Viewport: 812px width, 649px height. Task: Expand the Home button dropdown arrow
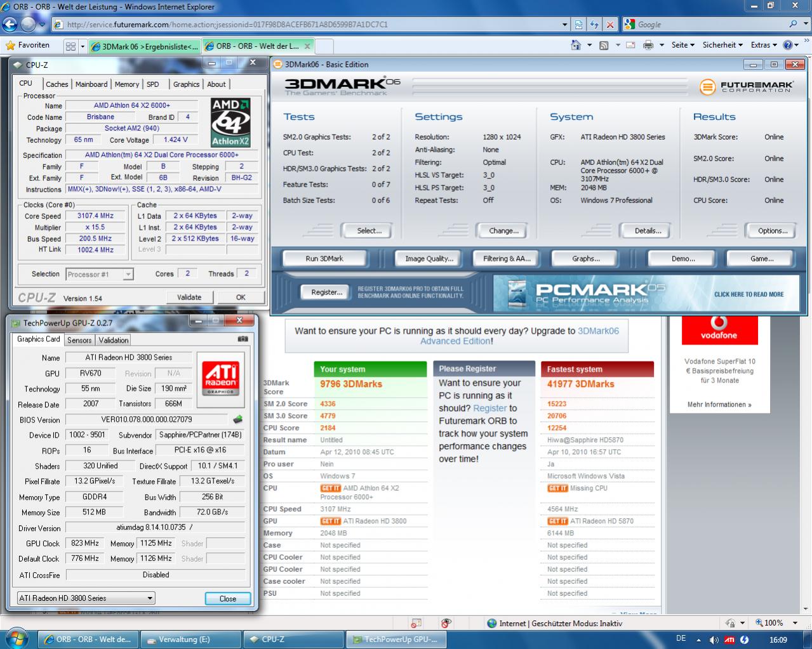point(589,45)
